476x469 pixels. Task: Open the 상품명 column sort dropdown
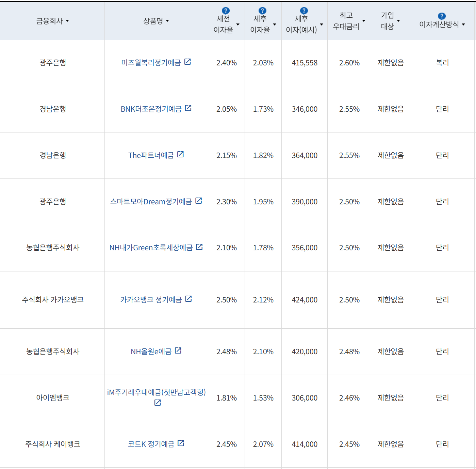tap(167, 21)
